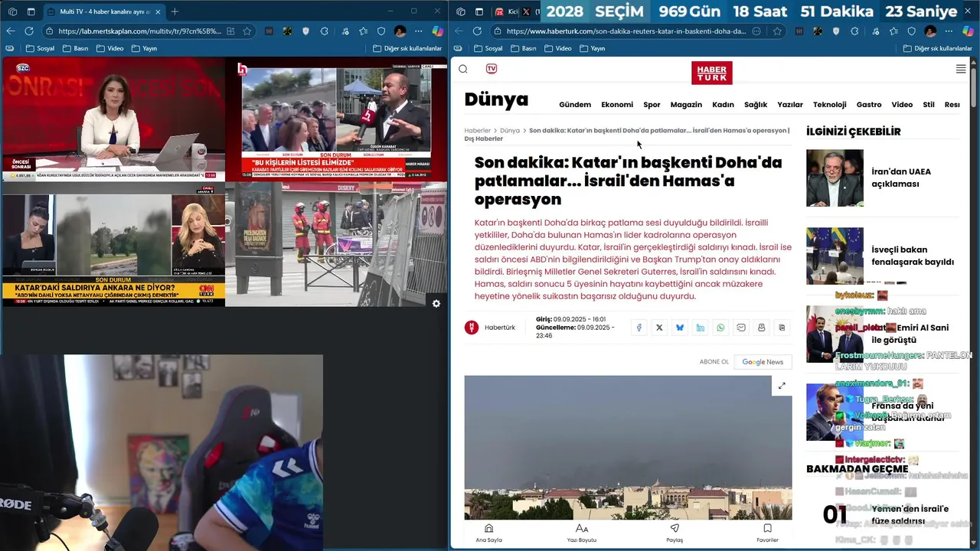This screenshot has height=551, width=980.
Task: Select the CNN Türk channel video tile
Action: click(113, 245)
